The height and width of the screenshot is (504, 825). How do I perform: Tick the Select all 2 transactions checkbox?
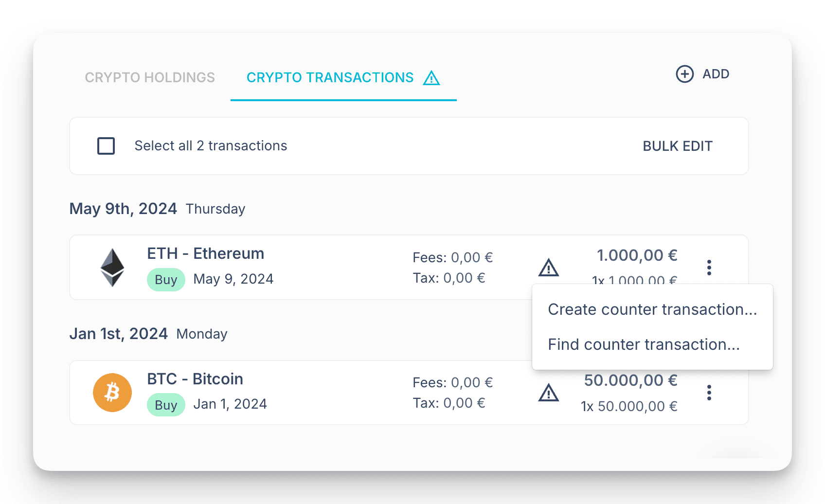coord(106,146)
